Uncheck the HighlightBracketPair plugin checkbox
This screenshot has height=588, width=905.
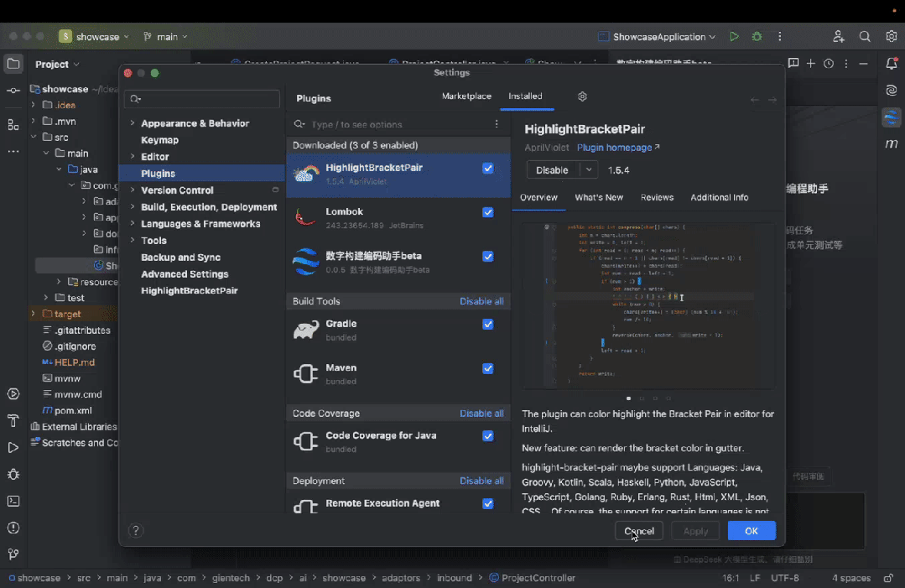click(487, 169)
